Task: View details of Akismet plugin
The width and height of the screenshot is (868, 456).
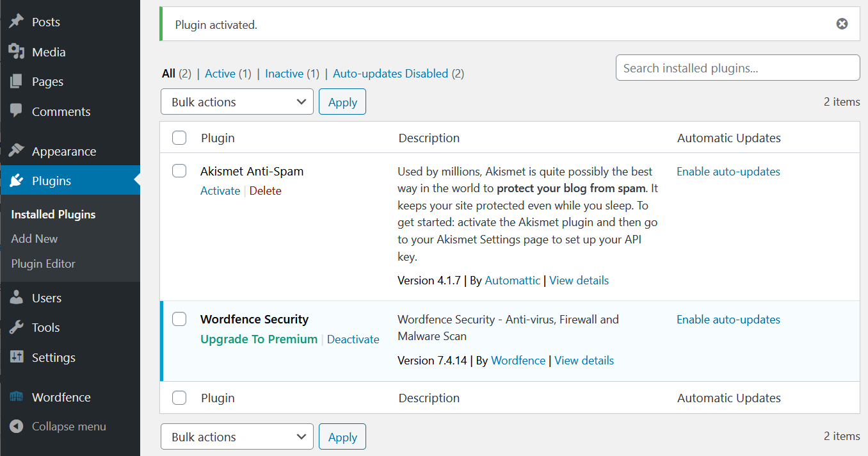Action: [579, 281]
